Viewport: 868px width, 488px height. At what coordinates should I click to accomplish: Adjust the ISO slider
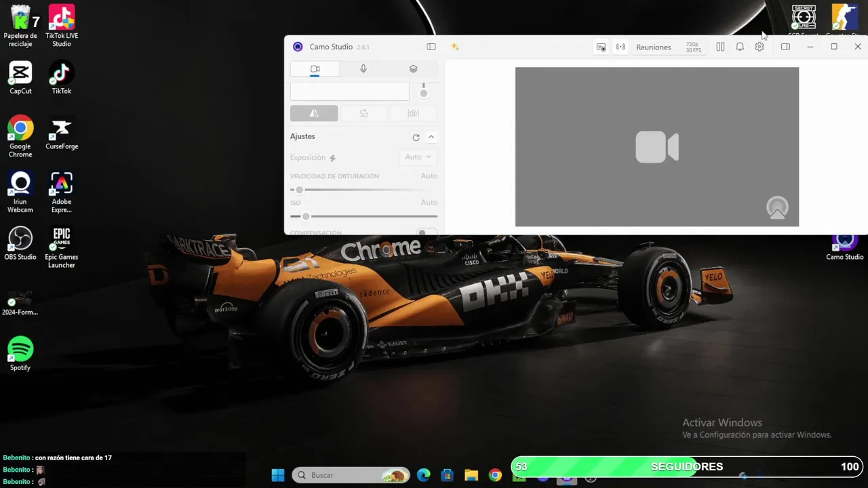[363, 216]
